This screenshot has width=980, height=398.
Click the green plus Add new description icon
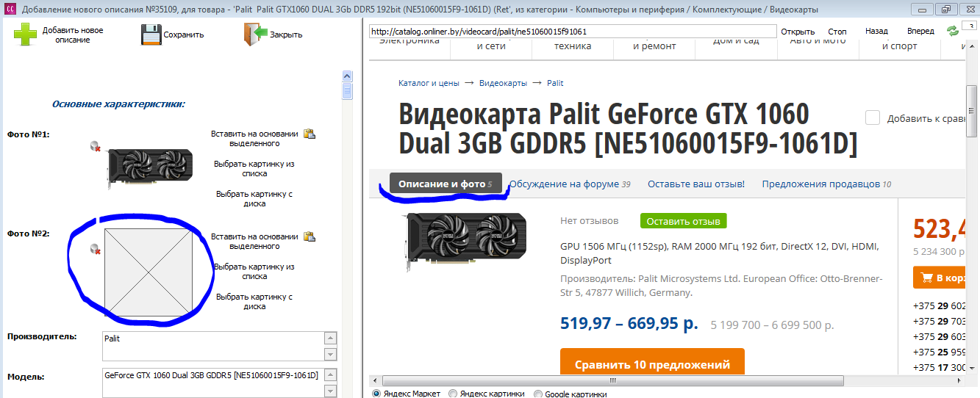click(x=25, y=35)
